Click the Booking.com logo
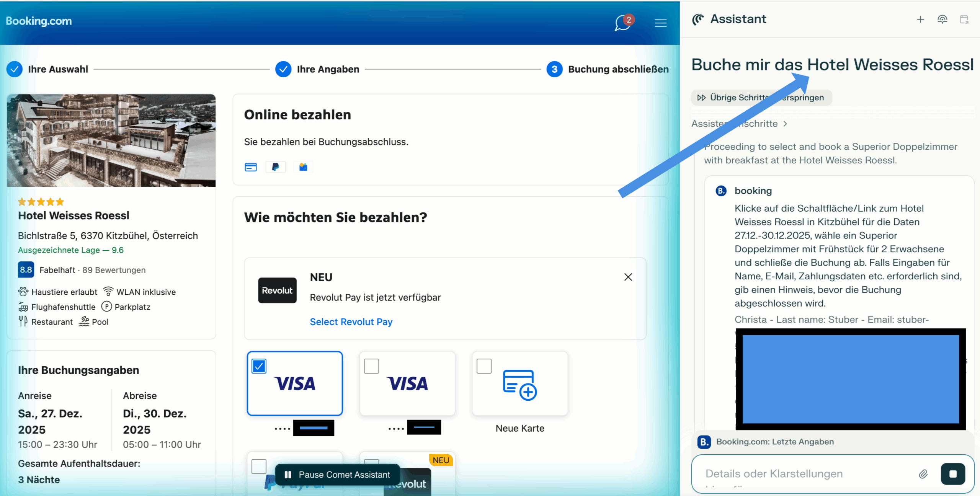This screenshot has width=980, height=496. pyautogui.click(x=39, y=21)
